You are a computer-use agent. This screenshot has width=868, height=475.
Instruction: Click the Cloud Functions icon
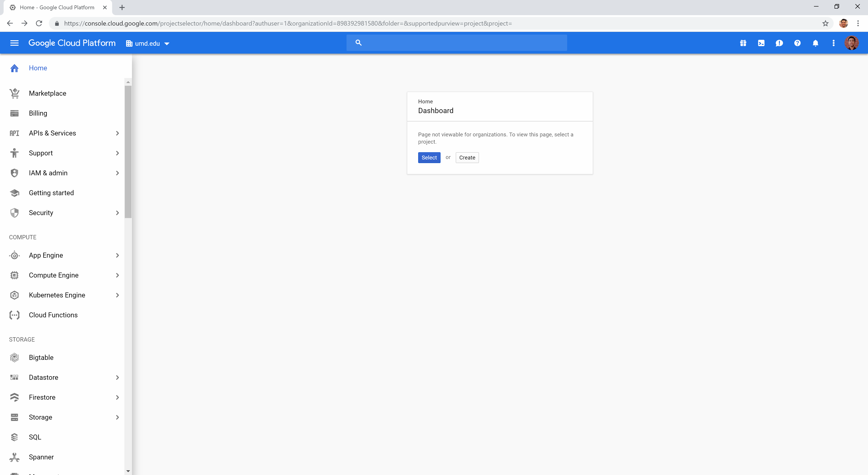coord(14,315)
